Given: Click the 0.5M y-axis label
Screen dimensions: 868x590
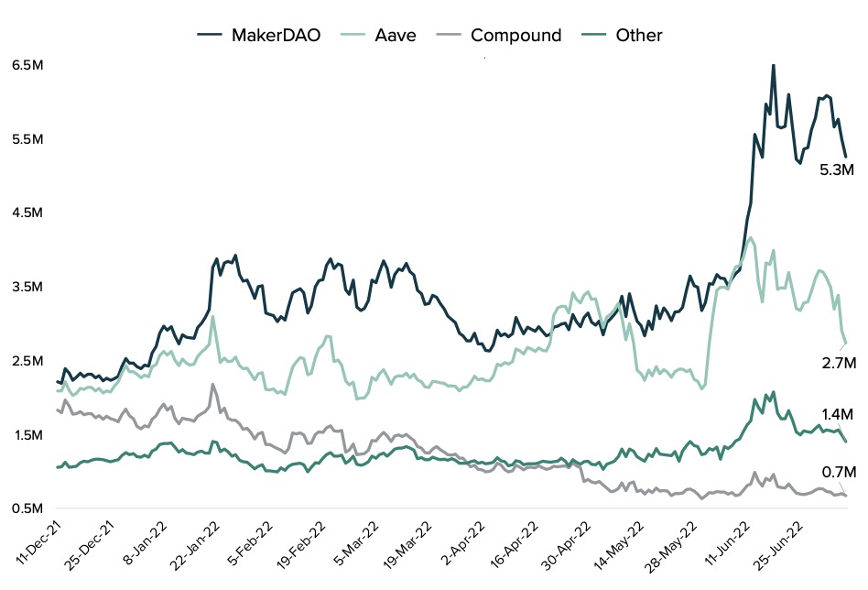Looking at the screenshot, I should (26, 508).
